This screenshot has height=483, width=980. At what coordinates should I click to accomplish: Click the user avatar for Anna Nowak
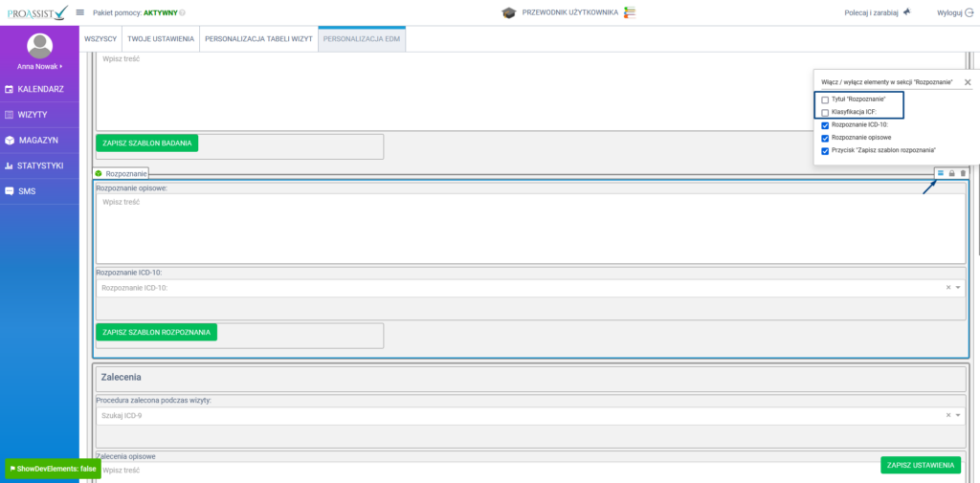39,46
